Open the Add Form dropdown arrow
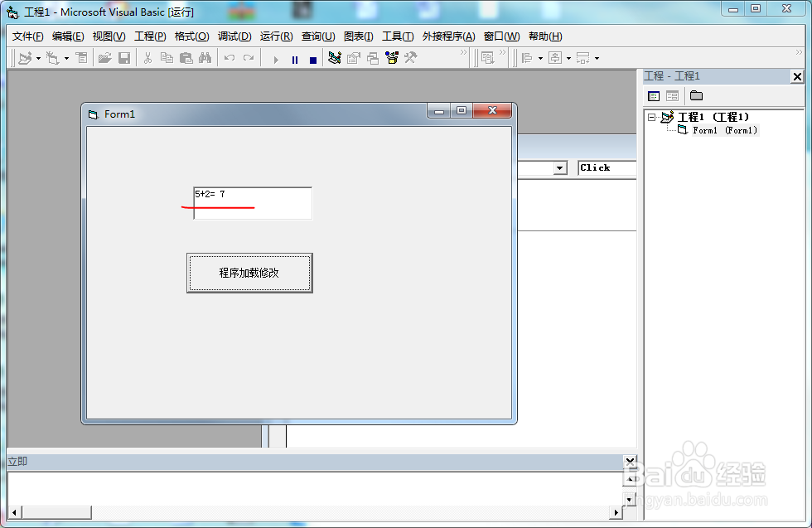This screenshot has width=812, height=528. (66, 59)
